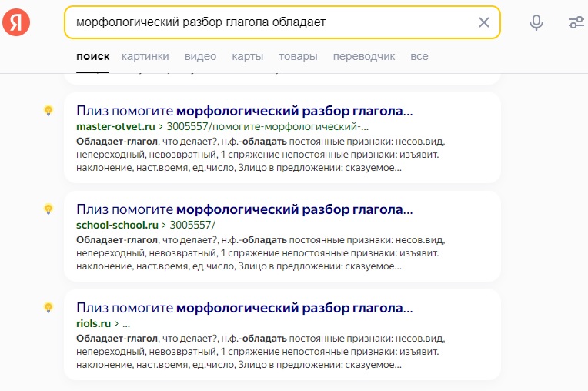Clear search query with X icon
Screen dimensions: 588x391
point(484,22)
